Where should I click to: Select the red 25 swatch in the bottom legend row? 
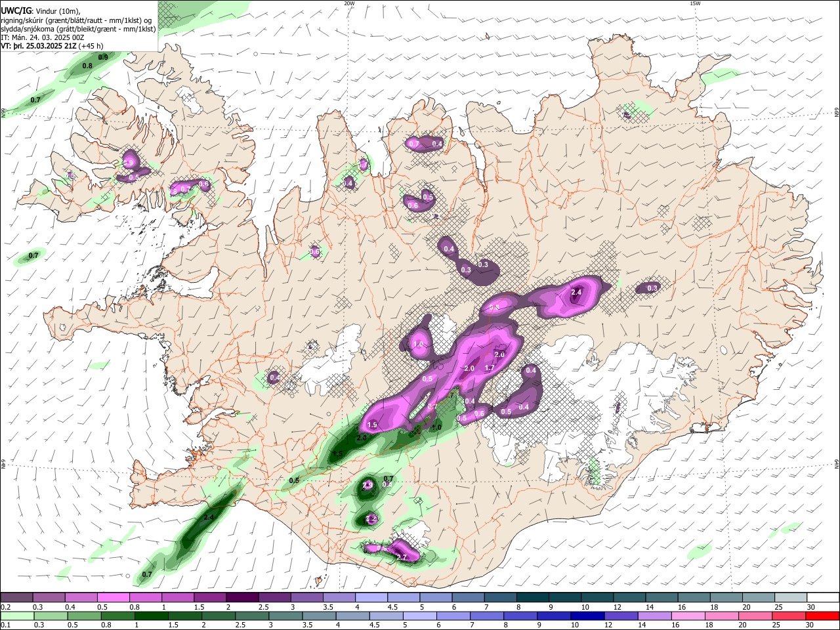(787, 616)
